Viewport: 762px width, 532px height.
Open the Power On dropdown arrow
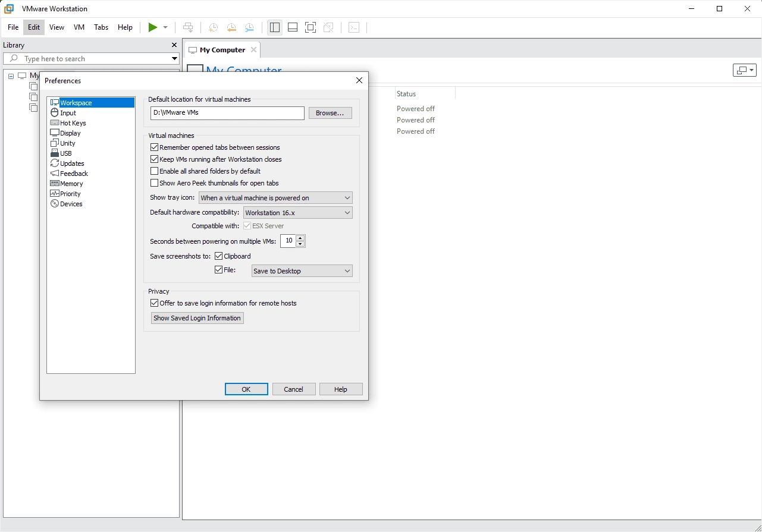pos(165,27)
